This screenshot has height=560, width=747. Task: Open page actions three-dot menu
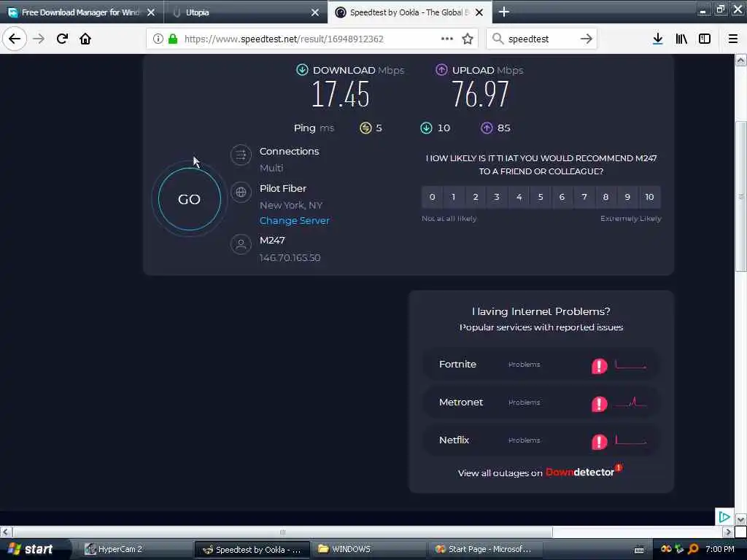point(447,39)
